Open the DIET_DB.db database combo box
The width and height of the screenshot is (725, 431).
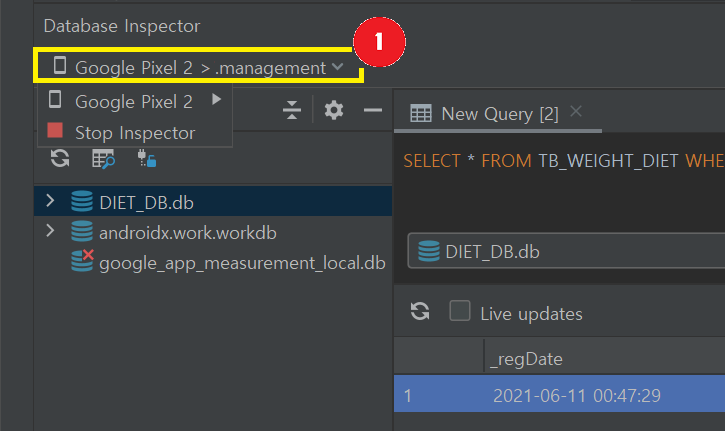pos(565,251)
